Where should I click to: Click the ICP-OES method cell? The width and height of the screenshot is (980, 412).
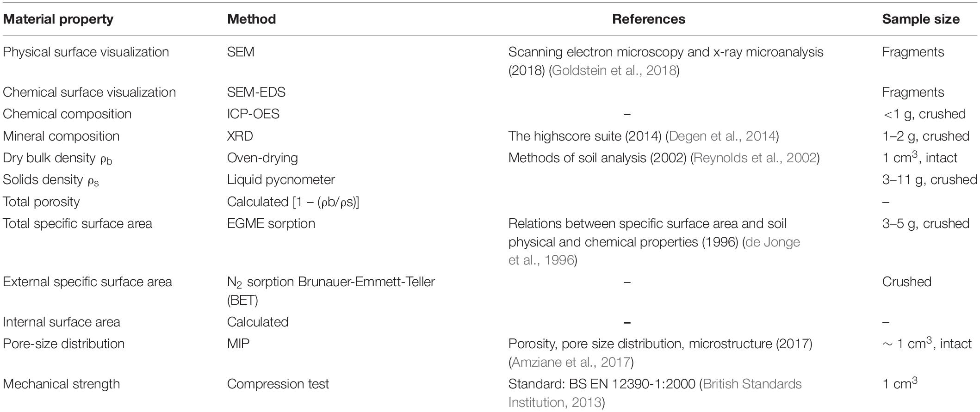click(254, 114)
